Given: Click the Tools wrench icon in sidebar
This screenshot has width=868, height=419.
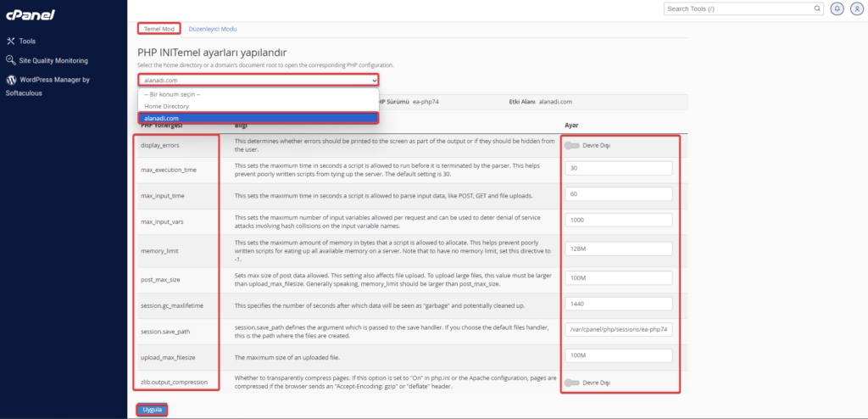Looking at the screenshot, I should click(x=10, y=41).
